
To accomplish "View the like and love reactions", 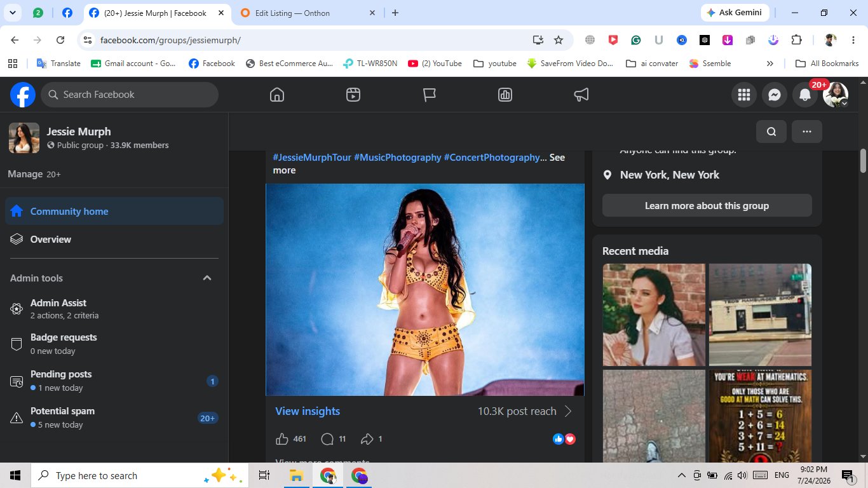I will tap(564, 439).
